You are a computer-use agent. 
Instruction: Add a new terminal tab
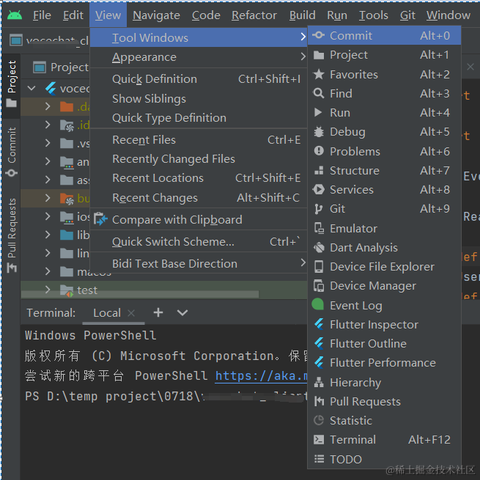(x=158, y=312)
